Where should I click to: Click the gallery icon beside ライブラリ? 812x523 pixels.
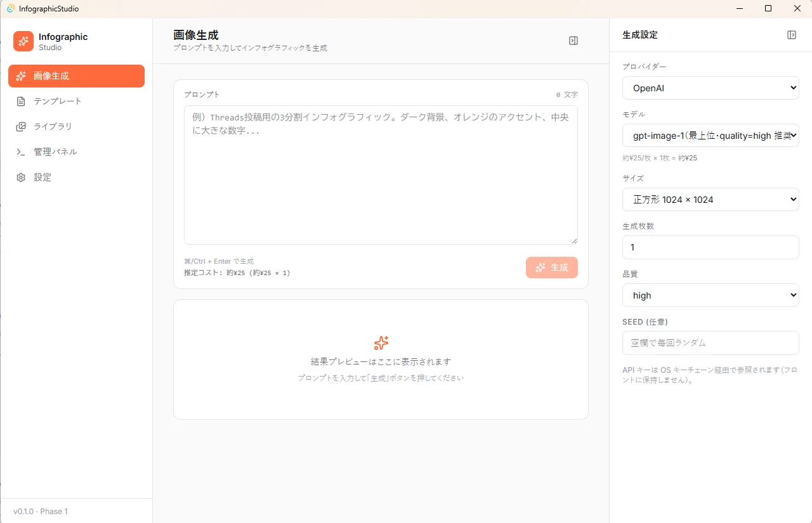[x=21, y=127]
